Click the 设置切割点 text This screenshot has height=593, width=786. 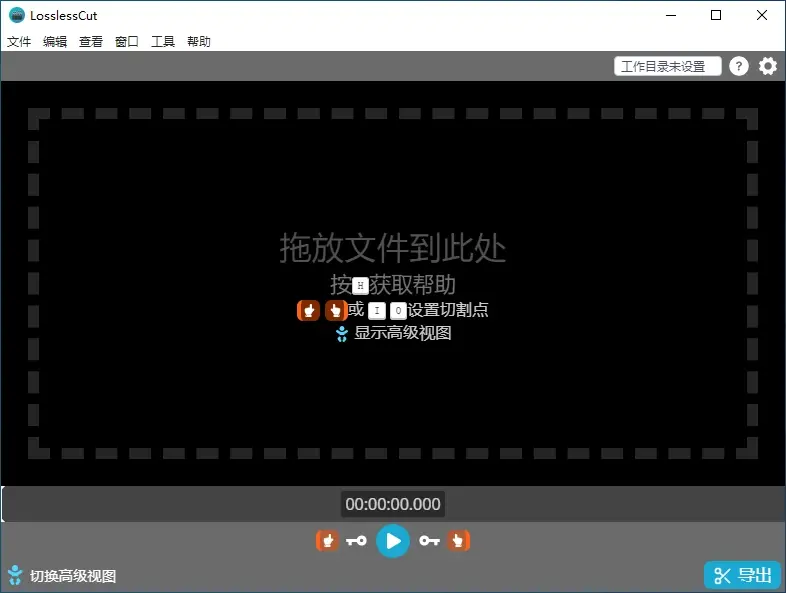[448, 310]
